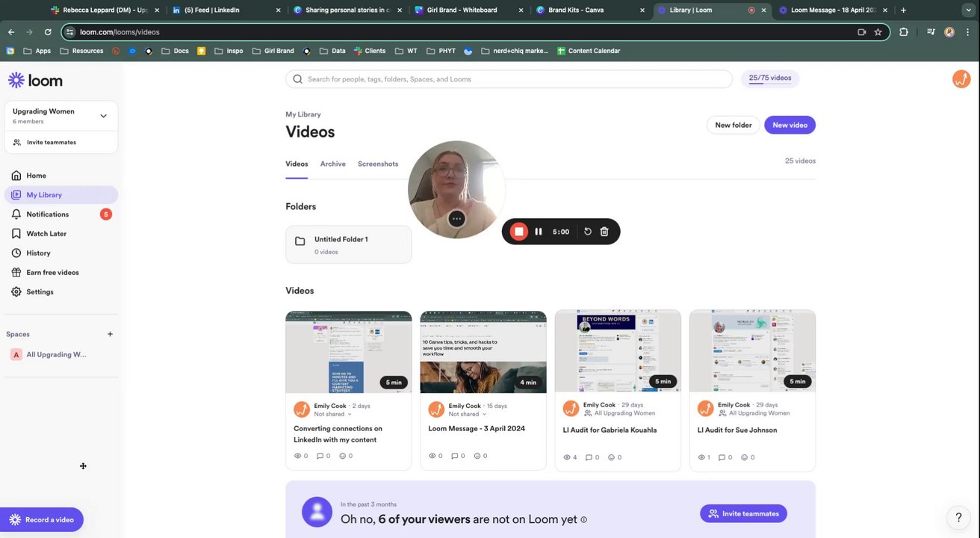Switch to the LinkedIn Feed browser tab
Image resolution: width=980 pixels, height=538 pixels.
click(x=226, y=10)
